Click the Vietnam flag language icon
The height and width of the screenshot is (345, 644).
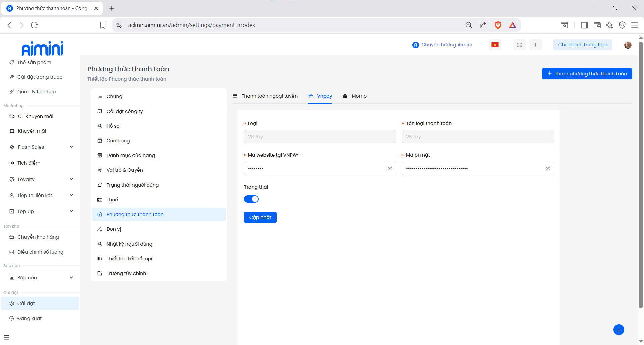(x=495, y=45)
